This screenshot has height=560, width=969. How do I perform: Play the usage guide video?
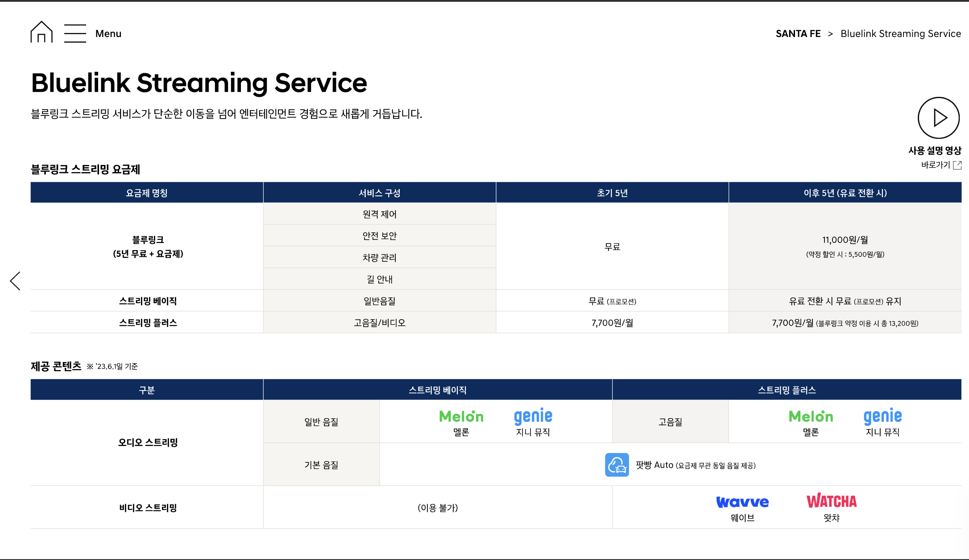coord(938,118)
